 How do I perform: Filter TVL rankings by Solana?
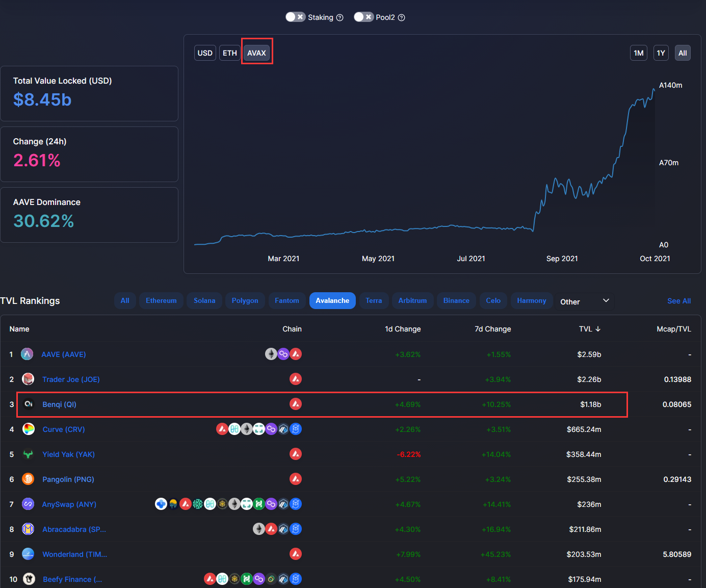tap(204, 301)
